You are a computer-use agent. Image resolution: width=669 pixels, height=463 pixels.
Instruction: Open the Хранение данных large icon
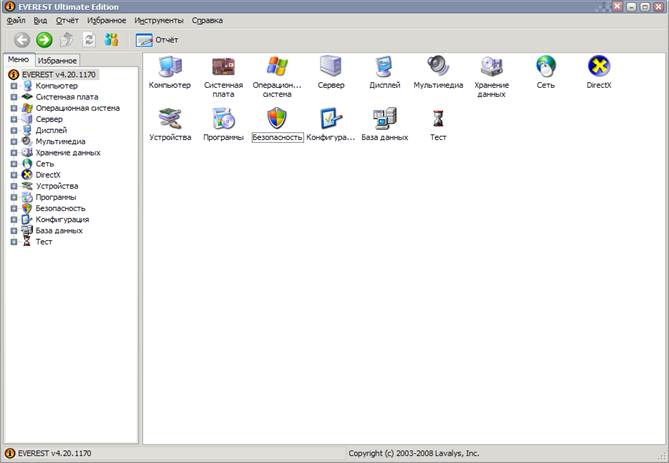pos(492,67)
